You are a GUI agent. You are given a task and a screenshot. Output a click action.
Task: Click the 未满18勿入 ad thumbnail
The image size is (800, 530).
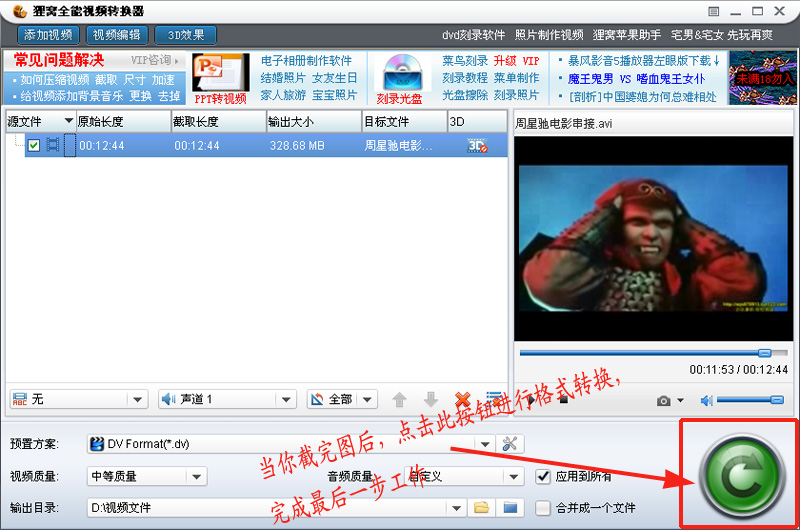pos(762,78)
